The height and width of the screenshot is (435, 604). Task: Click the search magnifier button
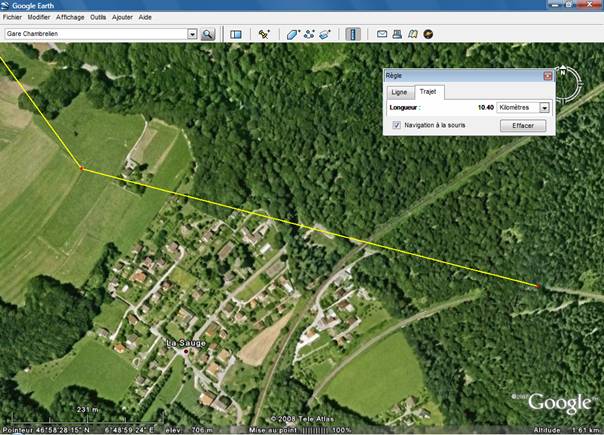coord(208,34)
